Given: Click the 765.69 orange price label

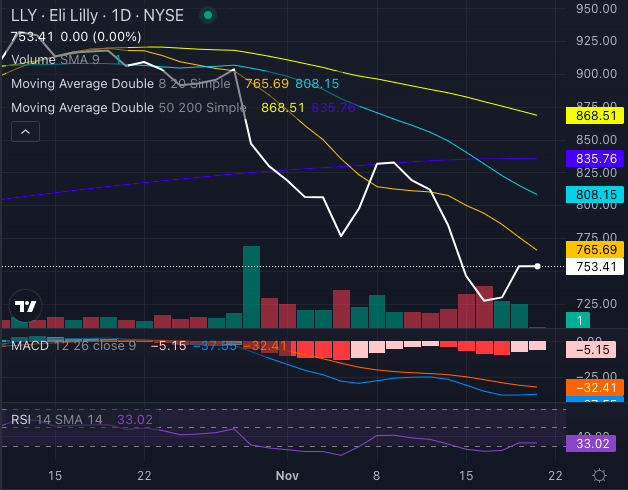Looking at the screenshot, I should 594,248.
